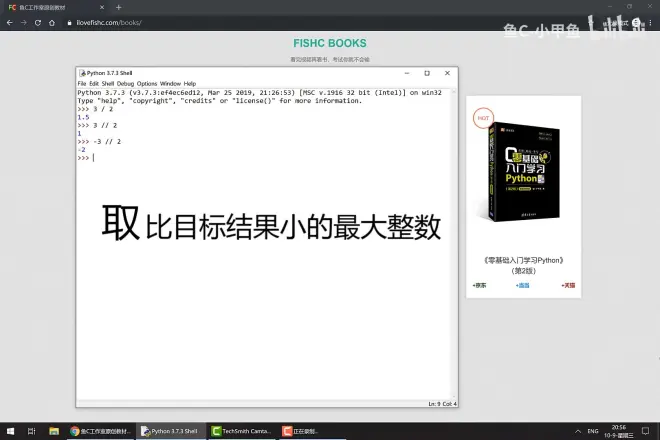
Task: Click the 天猫 purchase link under the book
Action: pos(569,286)
